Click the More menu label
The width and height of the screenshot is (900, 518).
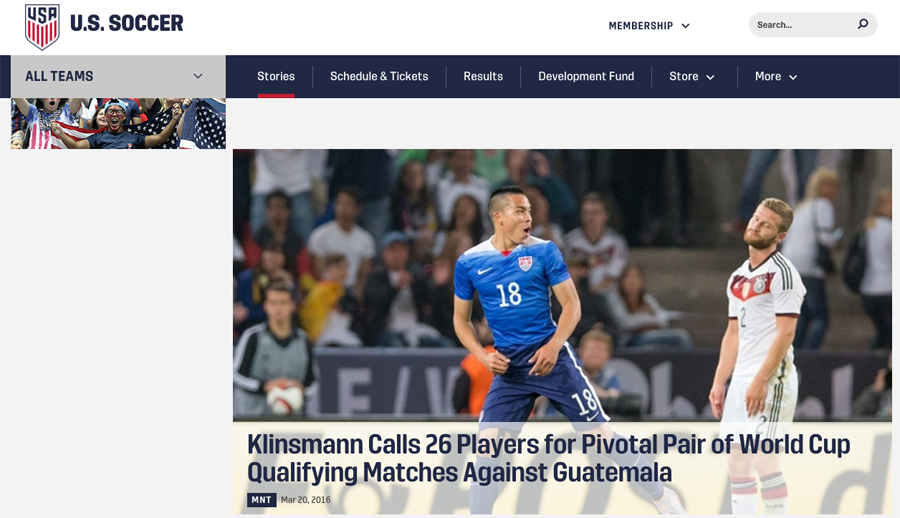(x=768, y=76)
